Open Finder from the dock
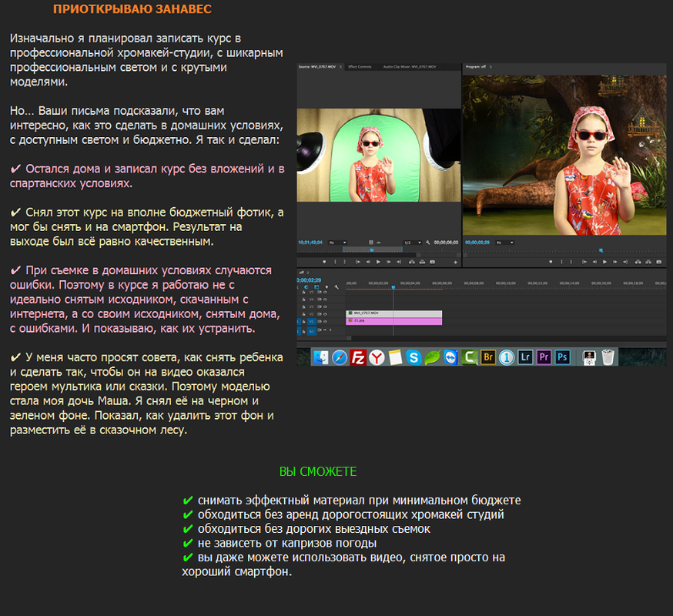The image size is (673, 616). point(321,357)
